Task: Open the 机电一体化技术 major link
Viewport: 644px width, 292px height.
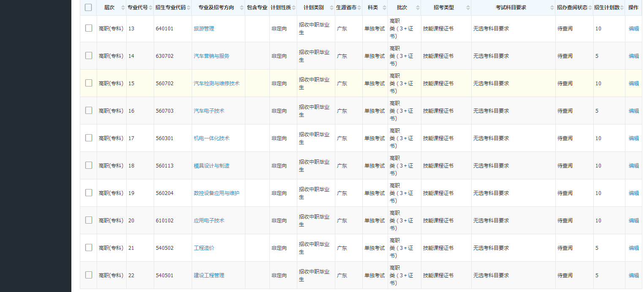Action: point(212,138)
